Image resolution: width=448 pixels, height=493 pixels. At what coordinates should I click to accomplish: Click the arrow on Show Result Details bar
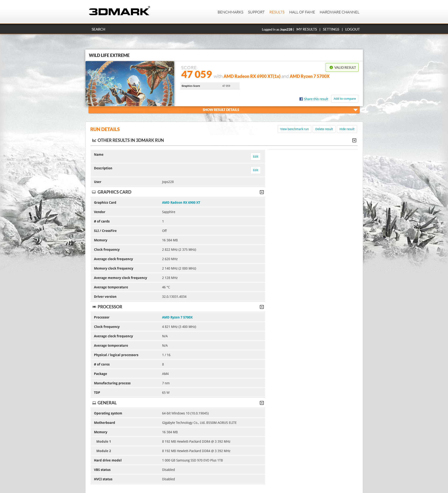(x=355, y=110)
